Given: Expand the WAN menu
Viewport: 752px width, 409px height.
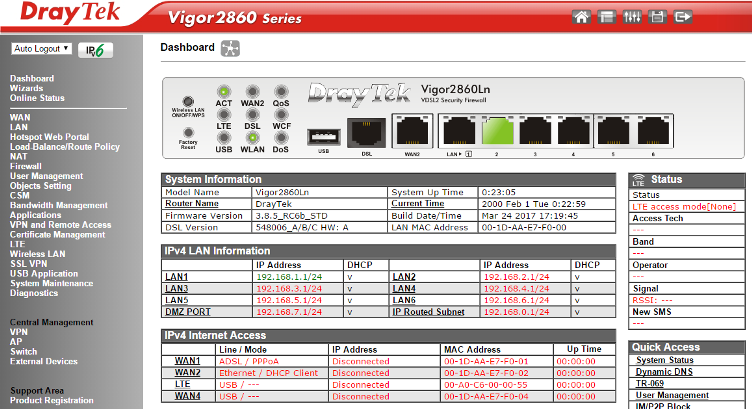Looking at the screenshot, I should click(x=20, y=117).
